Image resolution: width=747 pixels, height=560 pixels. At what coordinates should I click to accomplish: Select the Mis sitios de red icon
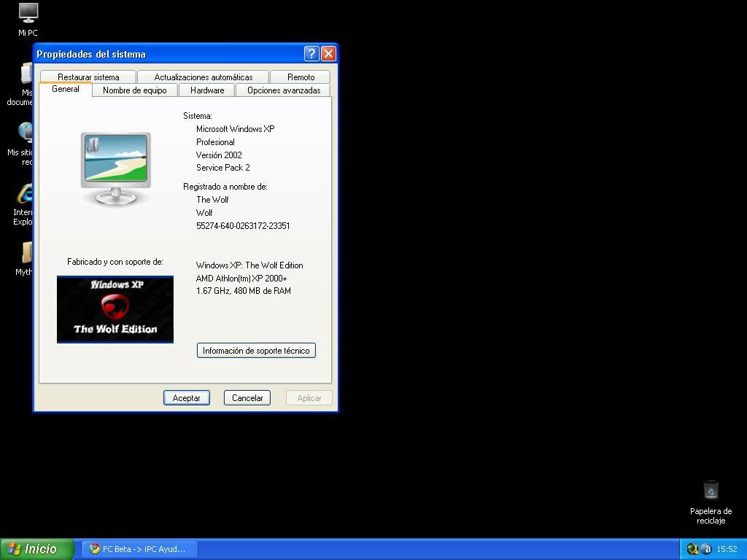(x=26, y=133)
